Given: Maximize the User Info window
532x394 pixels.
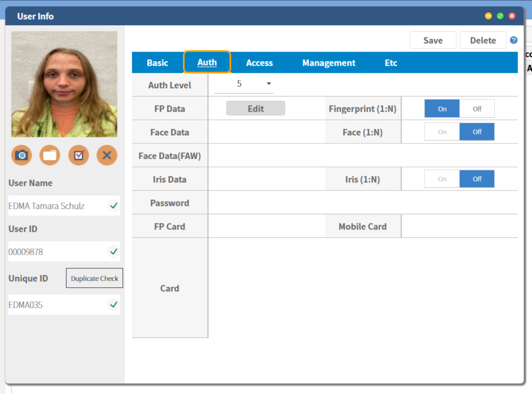Looking at the screenshot, I should (x=500, y=16).
